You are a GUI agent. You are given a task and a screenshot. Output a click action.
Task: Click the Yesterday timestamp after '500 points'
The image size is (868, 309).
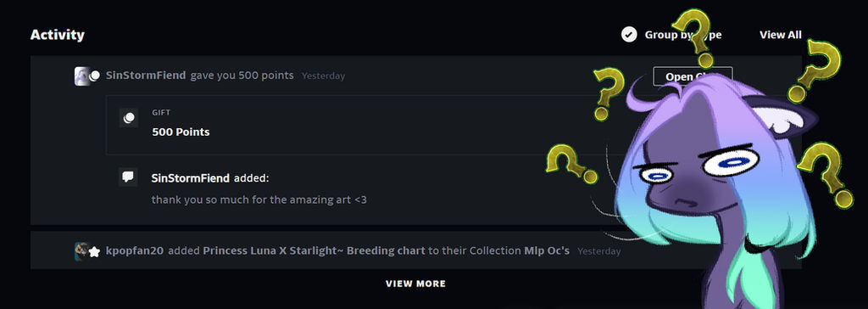(323, 76)
